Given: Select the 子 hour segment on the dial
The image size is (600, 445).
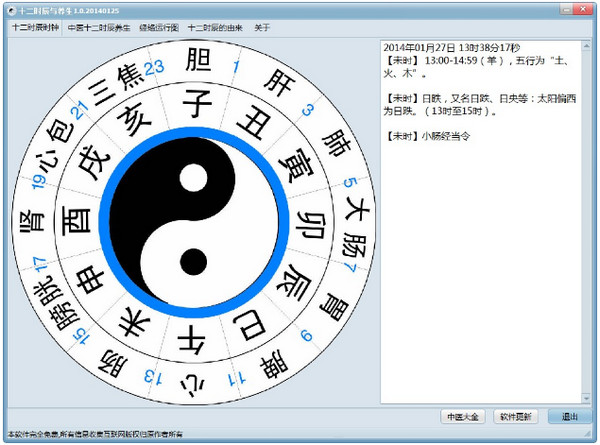Looking at the screenshot, I should click(x=196, y=103).
